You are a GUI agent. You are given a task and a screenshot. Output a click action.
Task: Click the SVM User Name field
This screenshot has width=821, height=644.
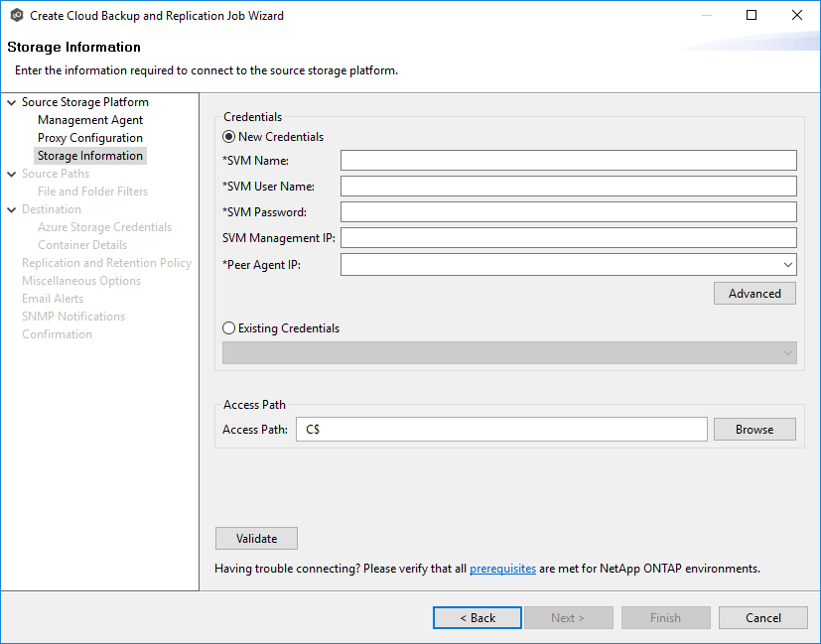tap(569, 187)
